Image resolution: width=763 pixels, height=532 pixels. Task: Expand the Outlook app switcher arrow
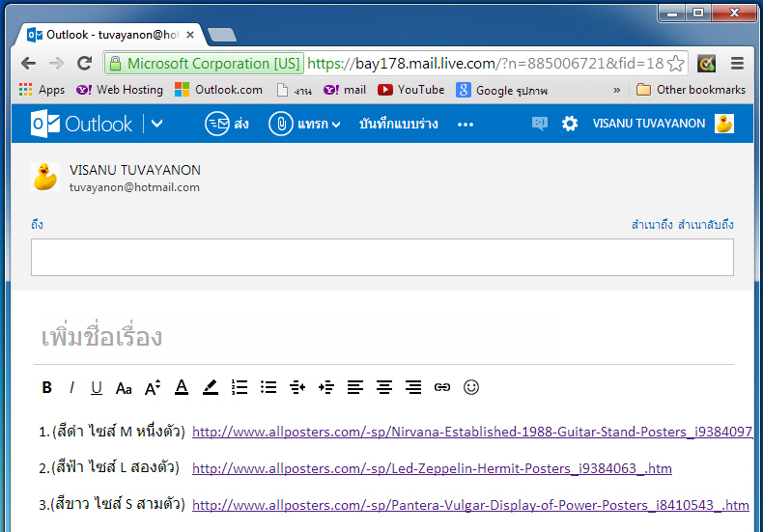(x=157, y=124)
